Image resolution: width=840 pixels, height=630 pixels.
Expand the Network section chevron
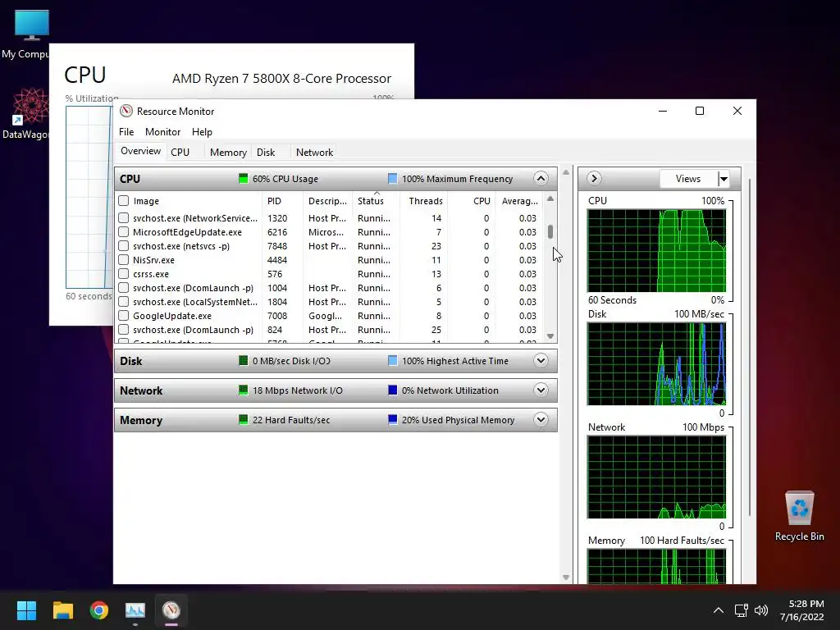(x=541, y=390)
